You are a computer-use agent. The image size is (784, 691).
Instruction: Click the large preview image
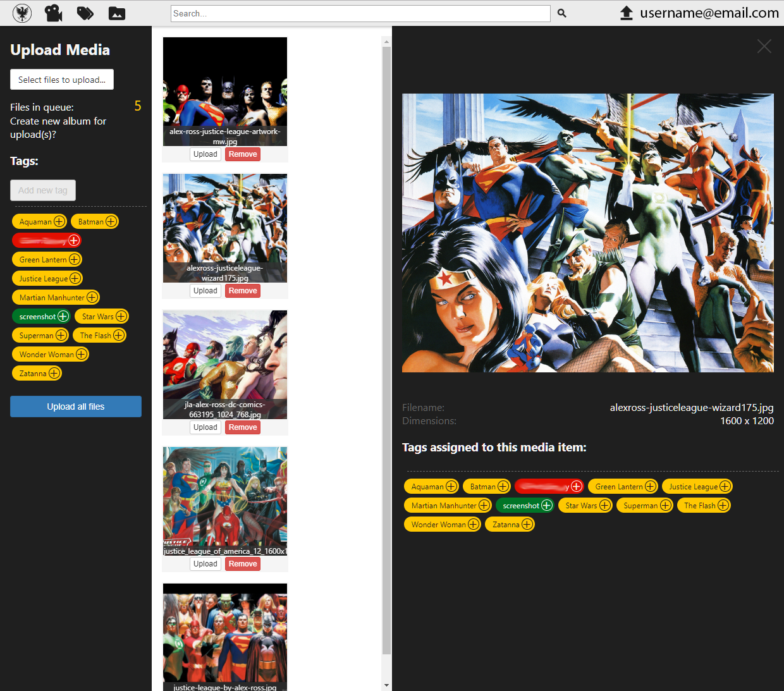pos(588,233)
